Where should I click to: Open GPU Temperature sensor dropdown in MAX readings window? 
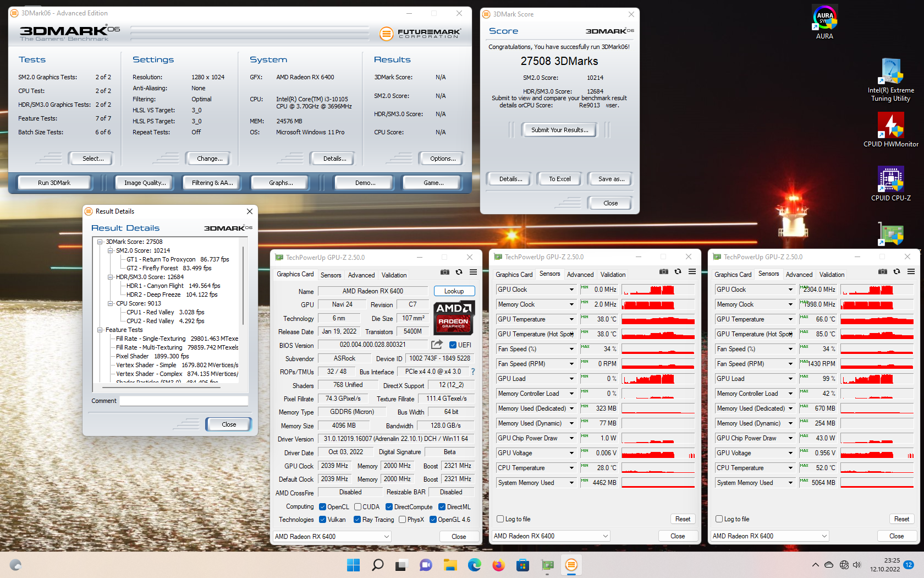click(x=790, y=319)
